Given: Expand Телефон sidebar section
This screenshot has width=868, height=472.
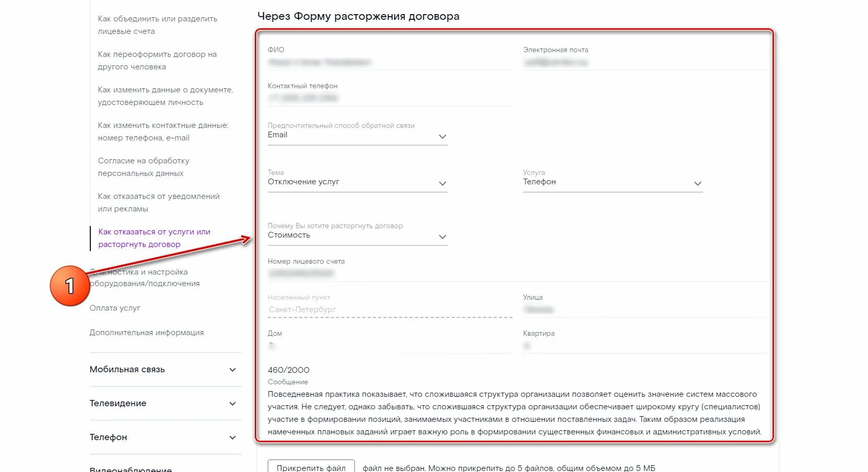Looking at the screenshot, I should (165, 438).
